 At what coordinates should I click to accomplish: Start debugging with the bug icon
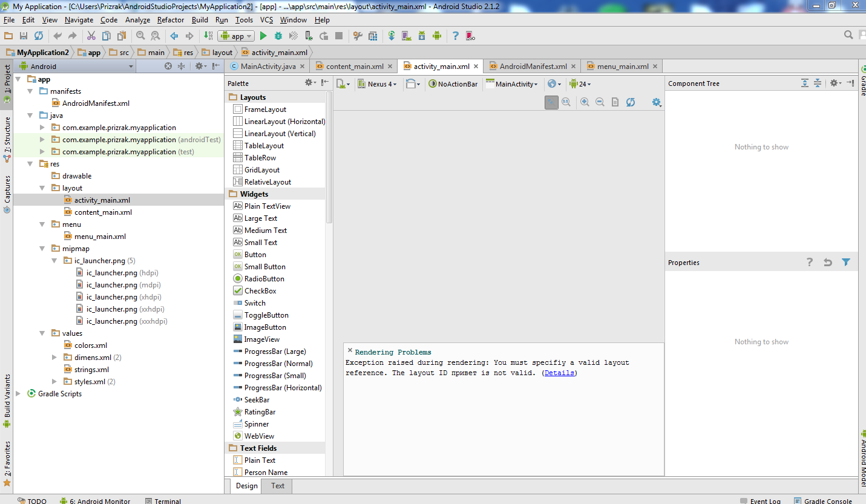(278, 36)
